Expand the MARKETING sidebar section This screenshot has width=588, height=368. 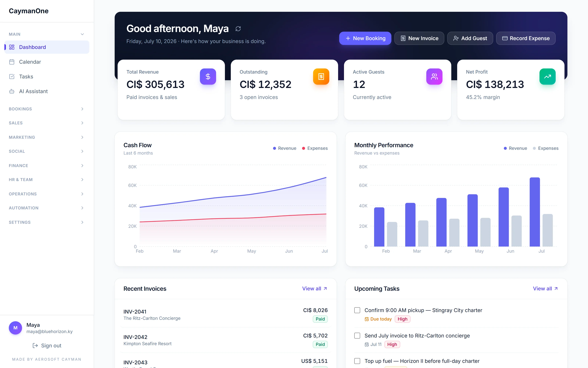coord(47,137)
